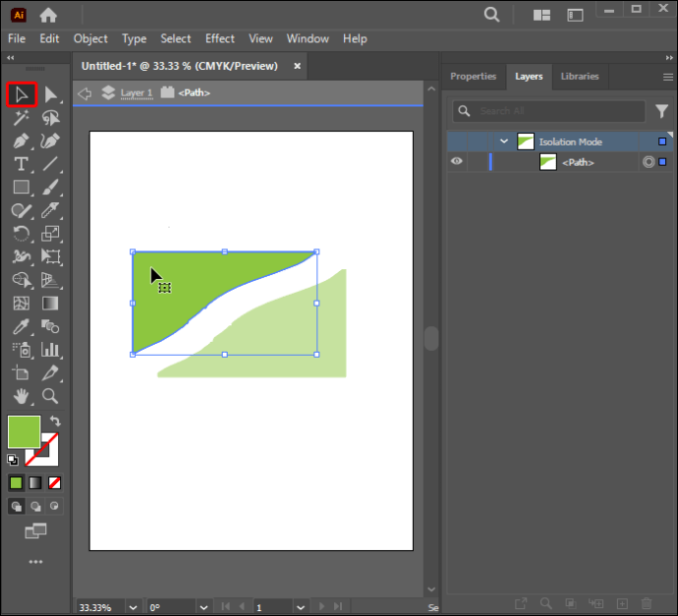
Task: Switch to the Properties tab
Action: (x=473, y=76)
